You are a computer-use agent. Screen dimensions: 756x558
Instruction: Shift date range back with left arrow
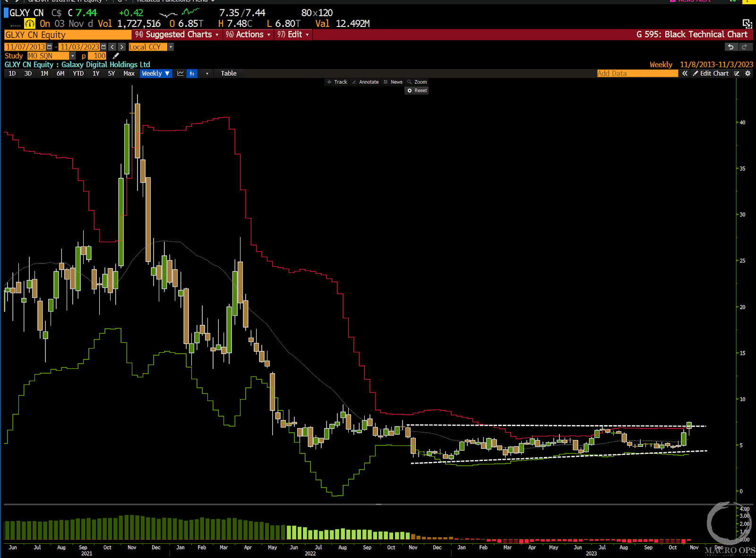(112, 47)
